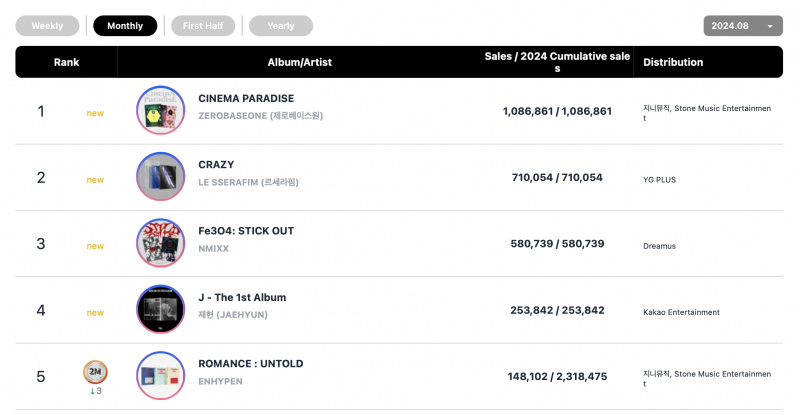
Task: Click the Rank column header
Action: pyautogui.click(x=66, y=62)
